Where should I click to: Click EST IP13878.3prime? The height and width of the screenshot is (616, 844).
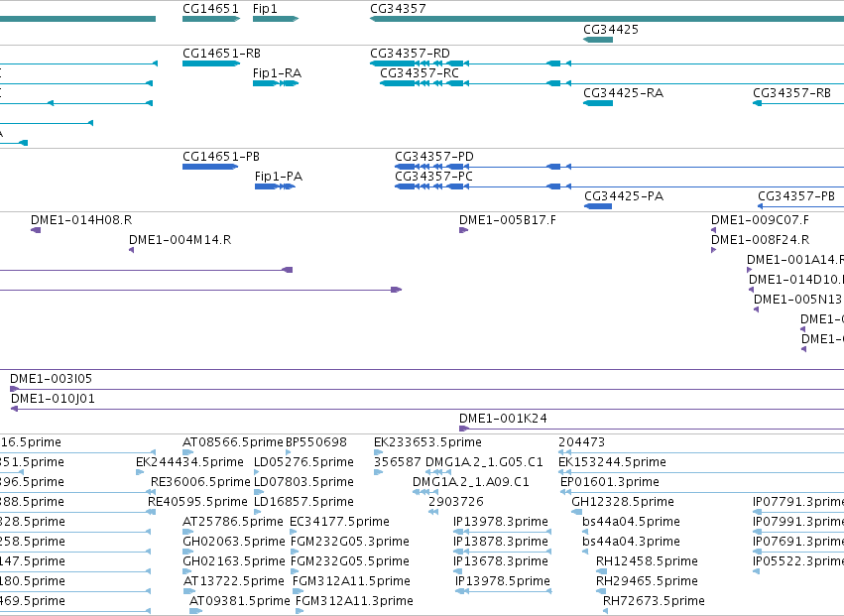501,543
